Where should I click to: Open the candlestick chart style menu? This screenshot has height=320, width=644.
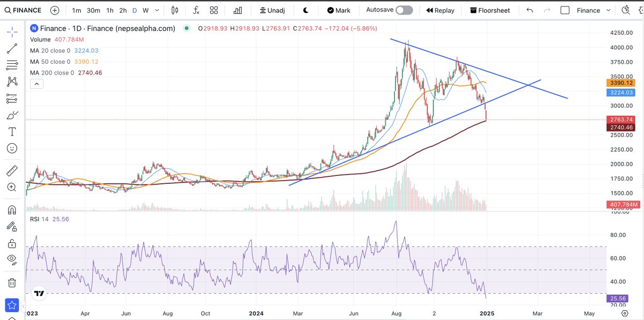tap(174, 10)
